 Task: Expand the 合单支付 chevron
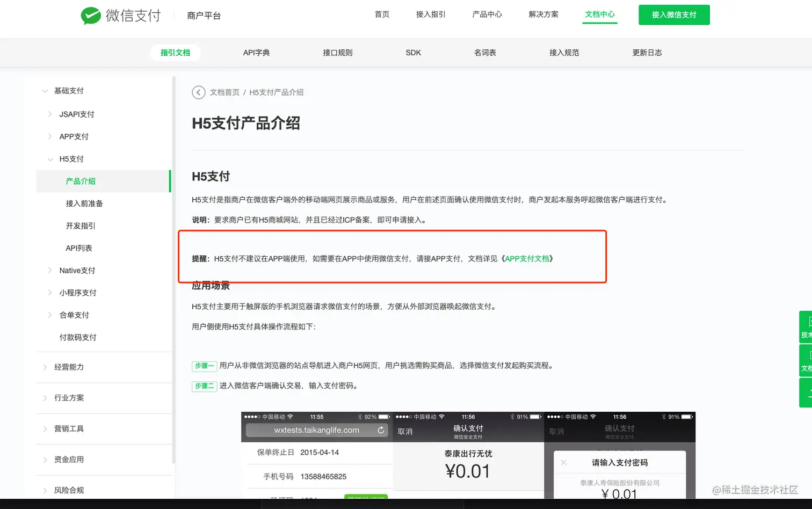49,315
